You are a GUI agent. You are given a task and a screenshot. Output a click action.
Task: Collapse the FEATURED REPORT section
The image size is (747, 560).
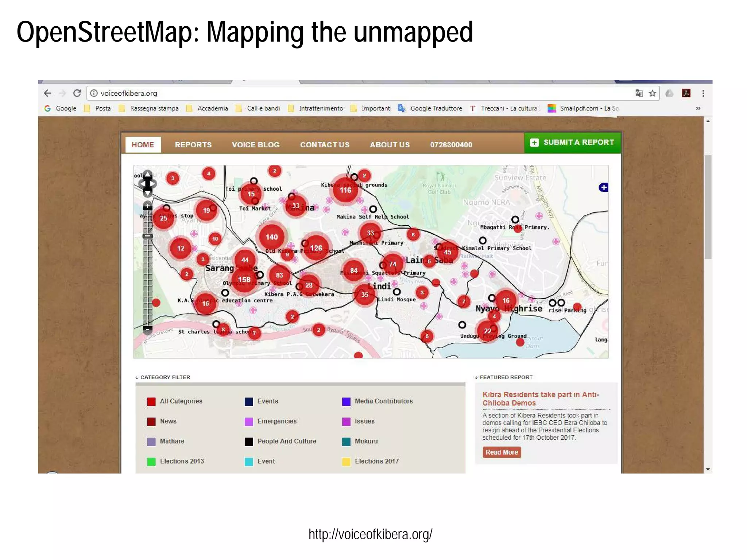coord(504,377)
